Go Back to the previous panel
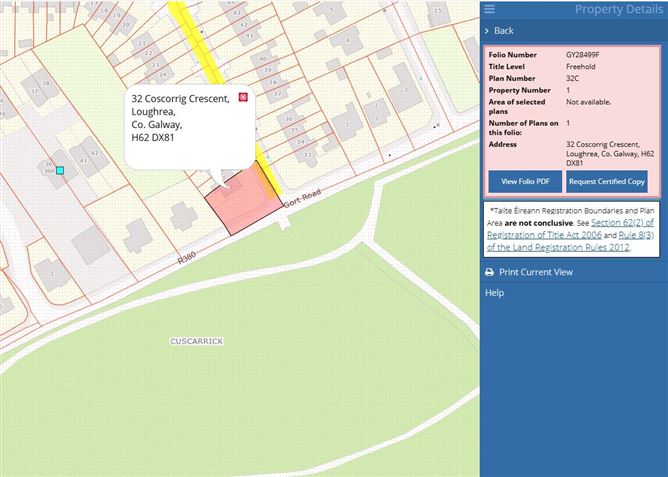 click(x=503, y=31)
